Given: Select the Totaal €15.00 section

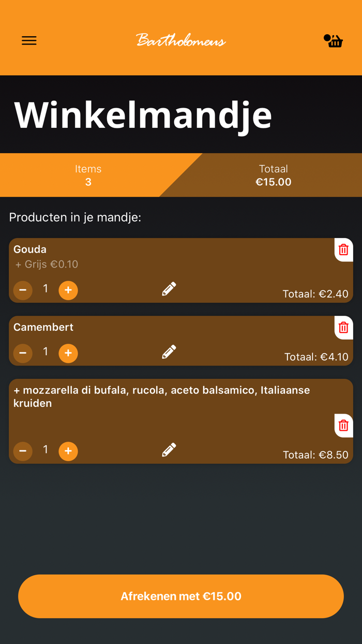Looking at the screenshot, I should [273, 175].
